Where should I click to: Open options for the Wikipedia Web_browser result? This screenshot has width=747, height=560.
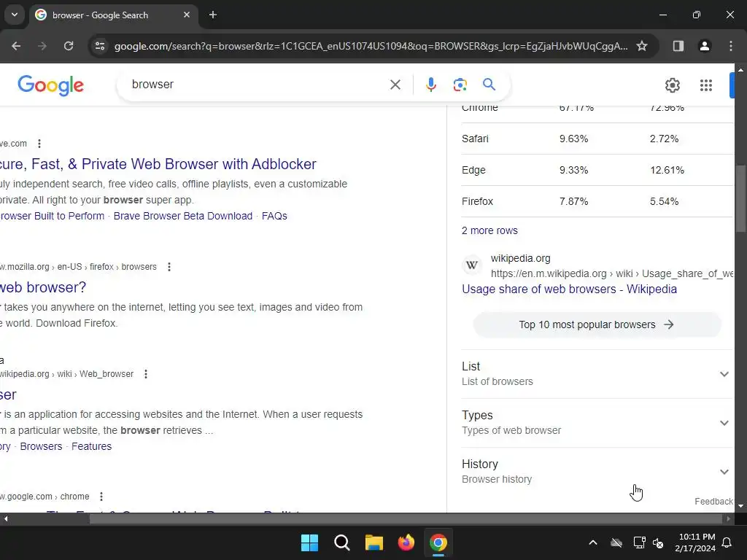click(146, 374)
